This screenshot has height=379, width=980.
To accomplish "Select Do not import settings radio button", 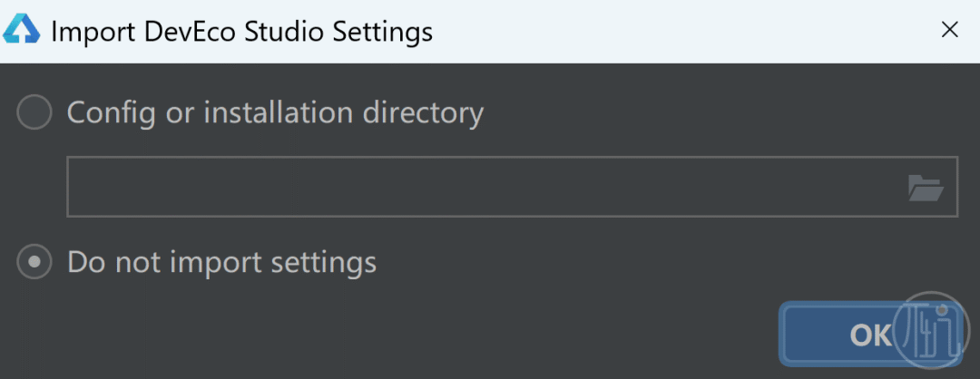I will click(x=34, y=262).
